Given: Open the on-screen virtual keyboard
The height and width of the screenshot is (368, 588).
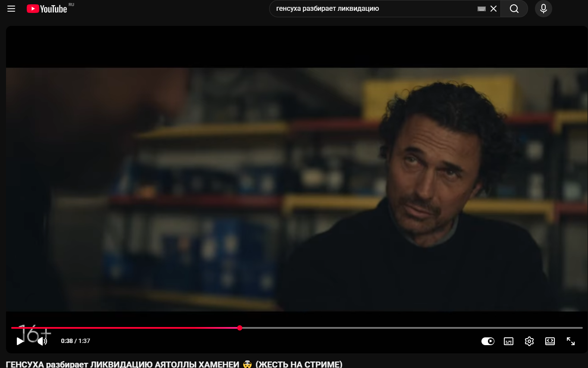Looking at the screenshot, I should click(x=481, y=9).
